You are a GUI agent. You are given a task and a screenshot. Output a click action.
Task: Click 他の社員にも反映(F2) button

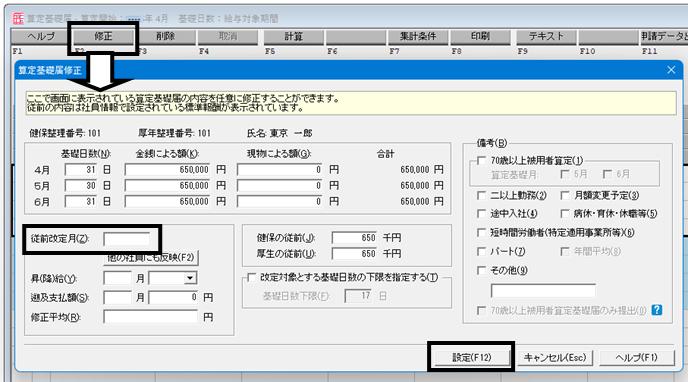point(151,258)
